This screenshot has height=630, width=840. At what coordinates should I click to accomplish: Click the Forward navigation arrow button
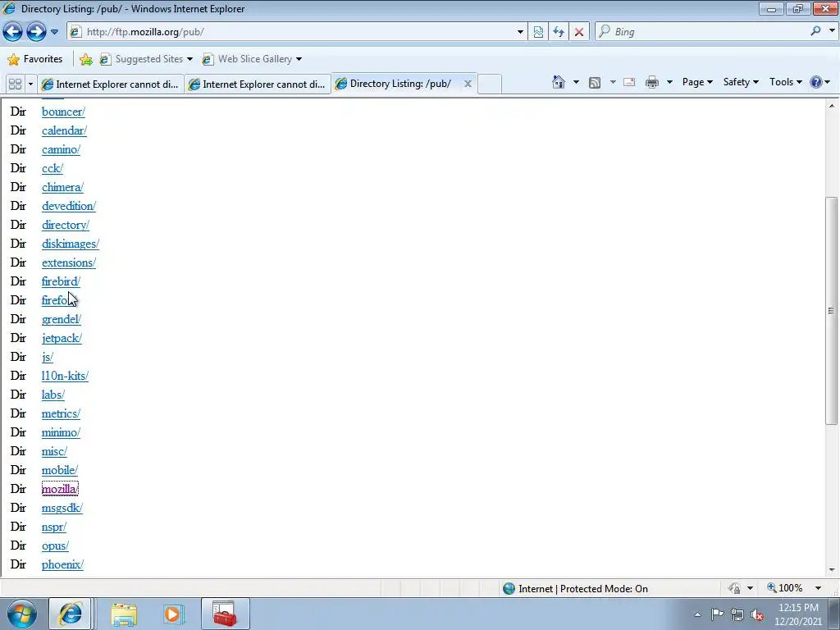[36, 32]
